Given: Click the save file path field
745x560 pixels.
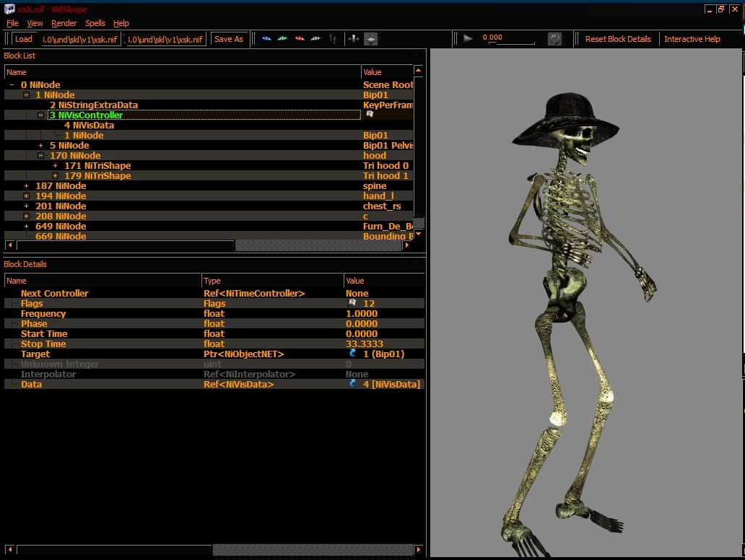Looking at the screenshot, I should pyautogui.click(x=166, y=40).
